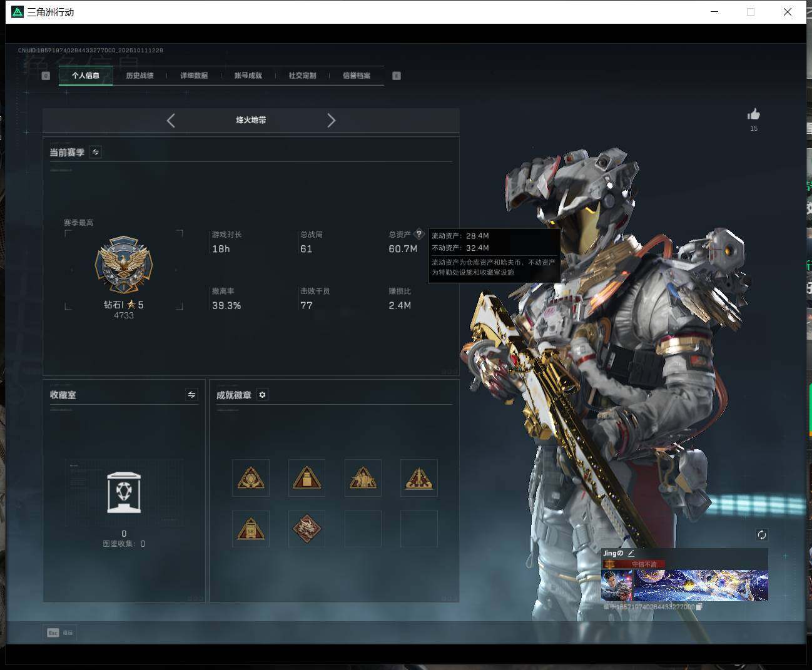Open the 收藏室 display case icon
This screenshot has height=670, width=812.
(x=124, y=493)
